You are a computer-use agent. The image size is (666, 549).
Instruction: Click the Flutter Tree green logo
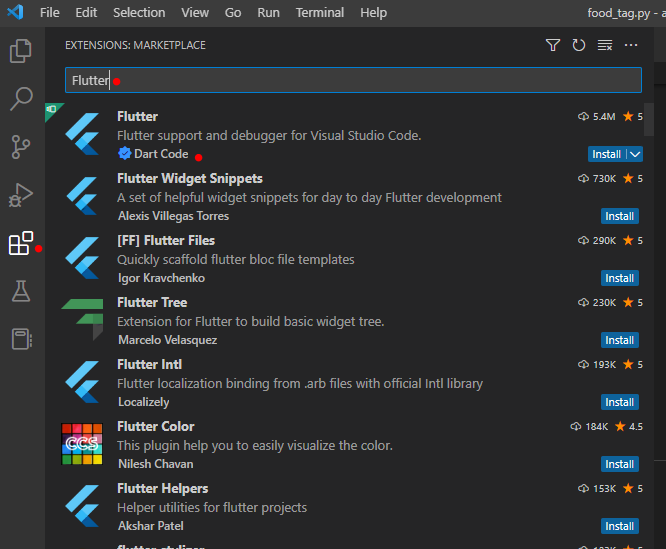[x=82, y=319]
